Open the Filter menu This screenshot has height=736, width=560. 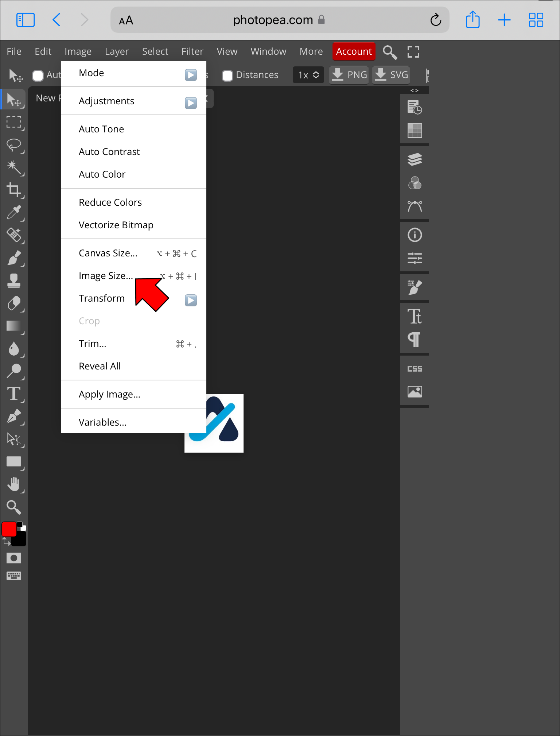[192, 51]
